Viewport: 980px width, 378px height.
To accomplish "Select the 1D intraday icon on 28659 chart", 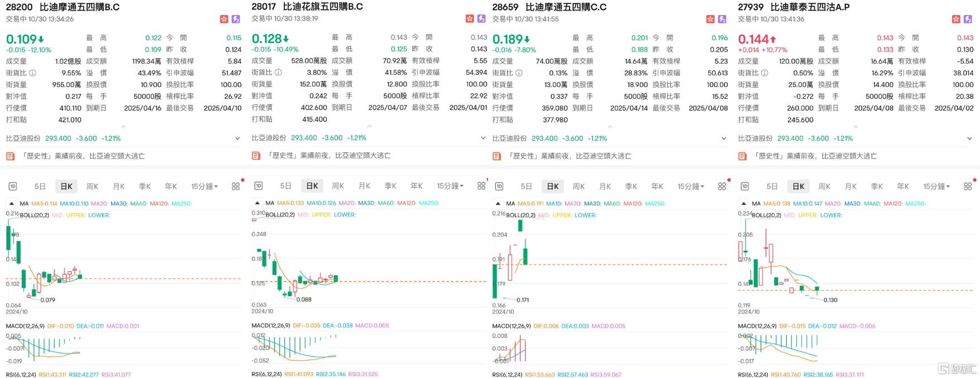I will (x=499, y=186).
